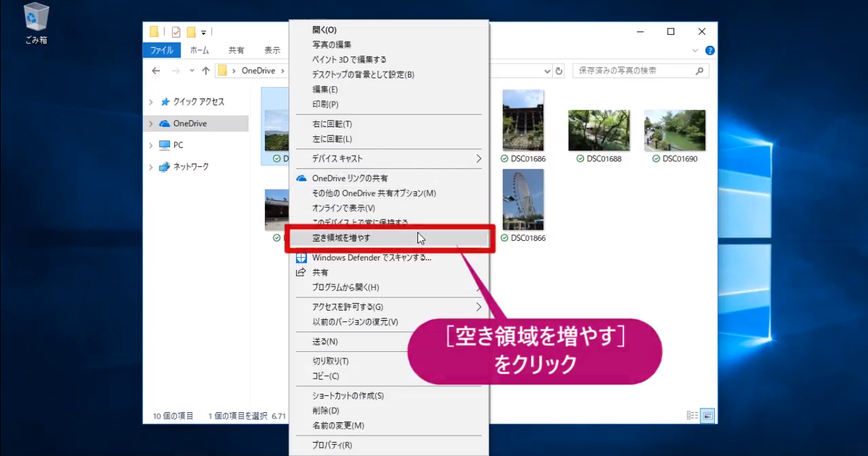
Task: Go up one folder level
Action: coord(205,70)
